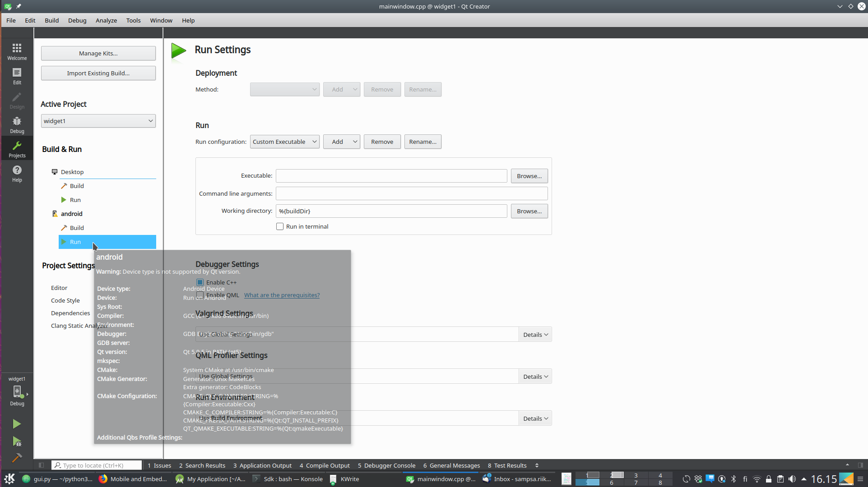868x487 pixels.
Task: Open output pane selector arrows after Test Results
Action: (x=537, y=465)
